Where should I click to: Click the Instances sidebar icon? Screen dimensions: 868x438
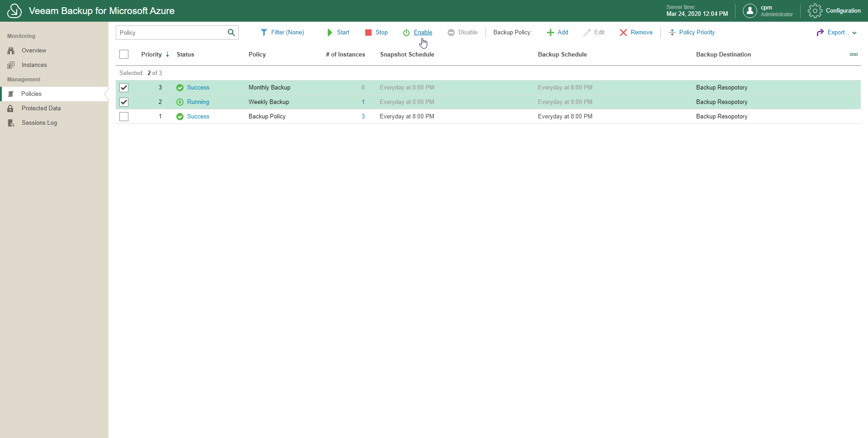click(x=11, y=65)
